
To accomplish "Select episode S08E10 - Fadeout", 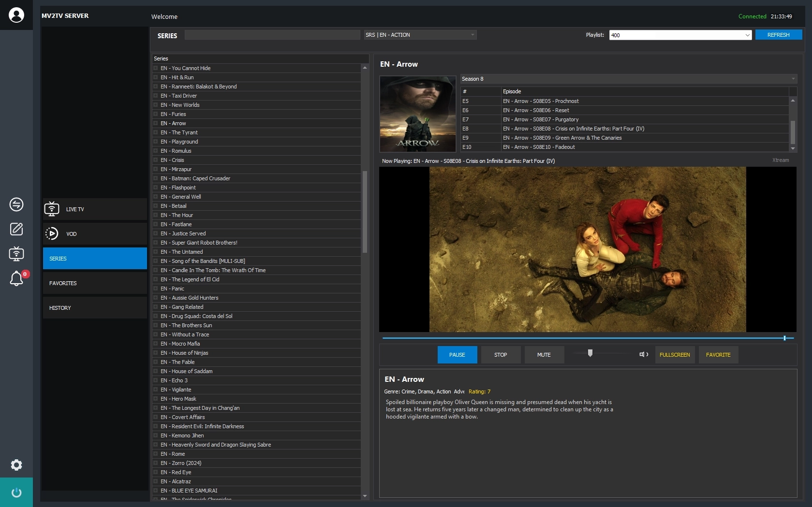I will pos(624,147).
